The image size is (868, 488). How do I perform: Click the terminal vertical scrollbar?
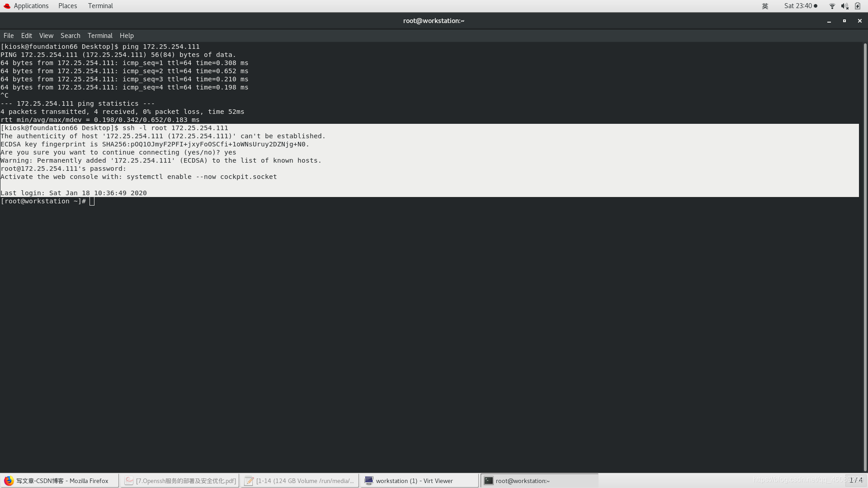tap(865, 257)
